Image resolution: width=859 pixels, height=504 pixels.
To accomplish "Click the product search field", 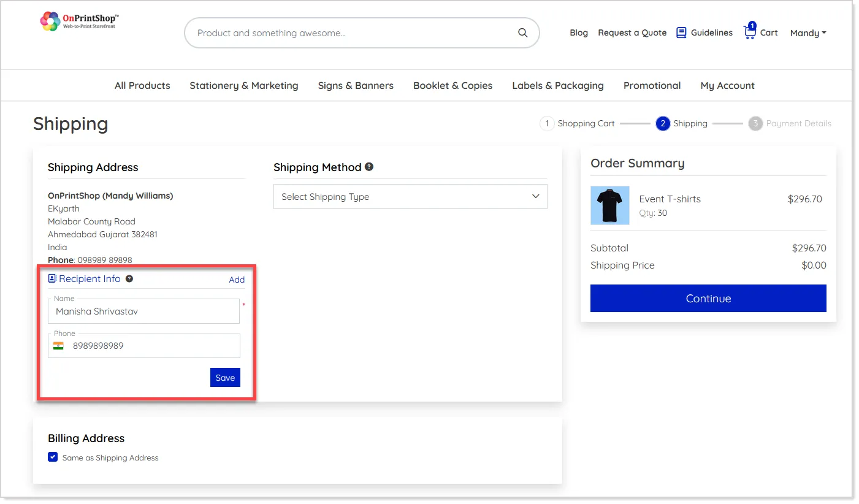I will click(x=362, y=33).
